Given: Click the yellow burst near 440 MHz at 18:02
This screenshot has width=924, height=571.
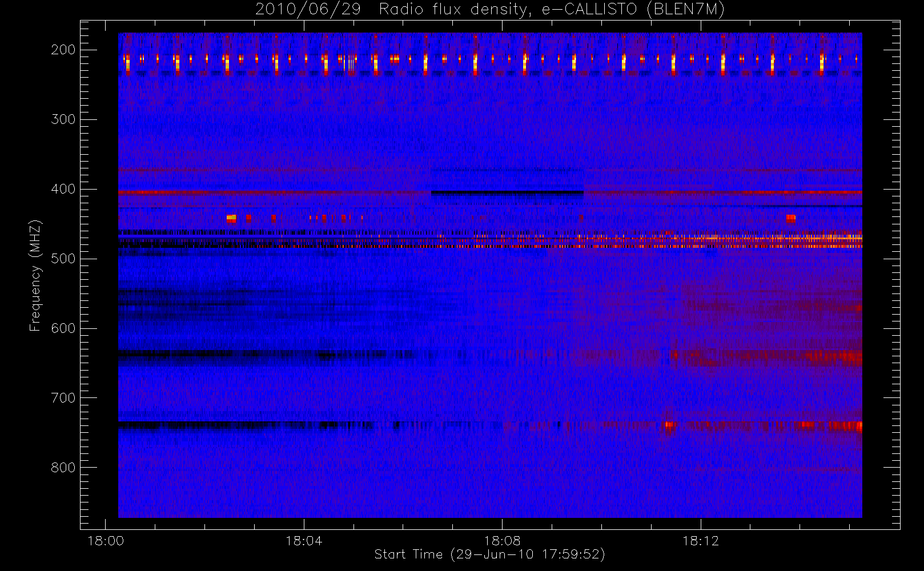Looking at the screenshot, I should point(231,218).
